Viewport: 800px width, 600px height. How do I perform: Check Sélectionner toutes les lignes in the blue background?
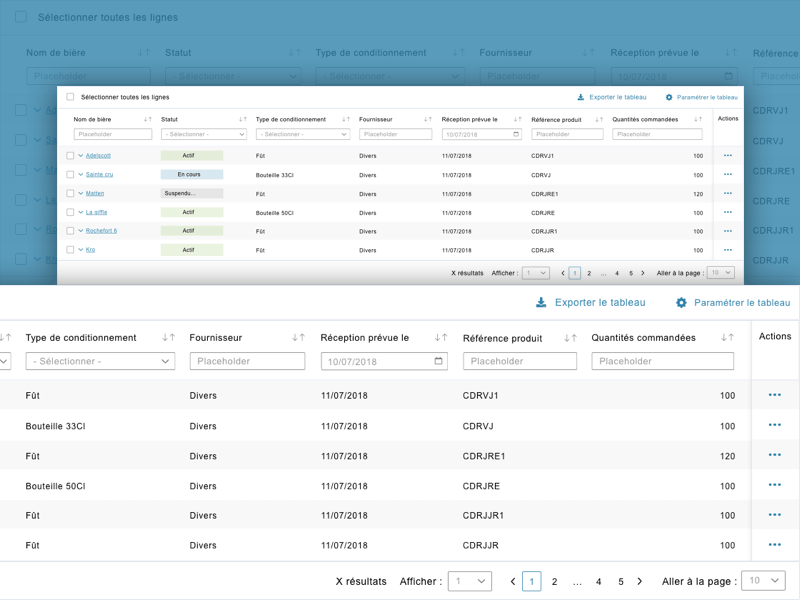click(x=21, y=17)
